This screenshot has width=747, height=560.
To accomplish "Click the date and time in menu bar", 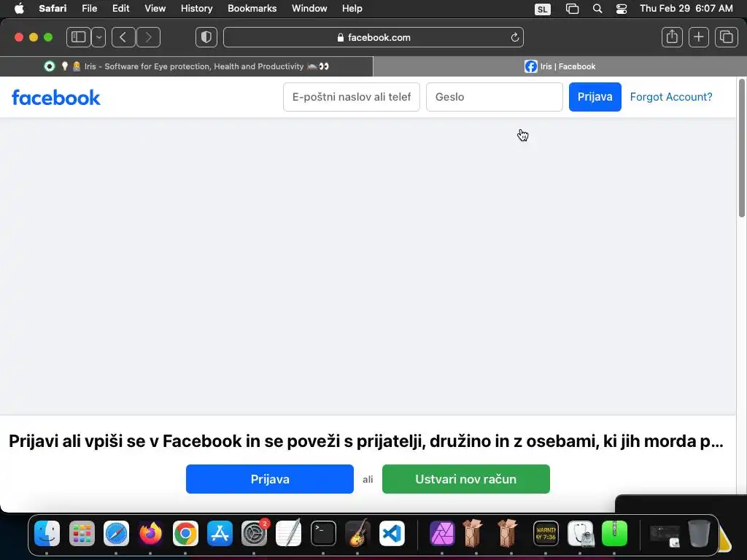I will [x=686, y=9].
